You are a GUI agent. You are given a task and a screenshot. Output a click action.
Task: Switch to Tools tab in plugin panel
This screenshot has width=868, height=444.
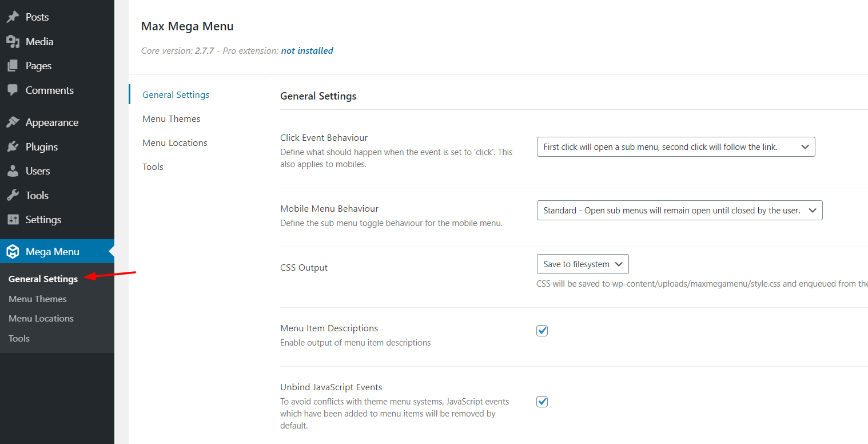click(153, 167)
